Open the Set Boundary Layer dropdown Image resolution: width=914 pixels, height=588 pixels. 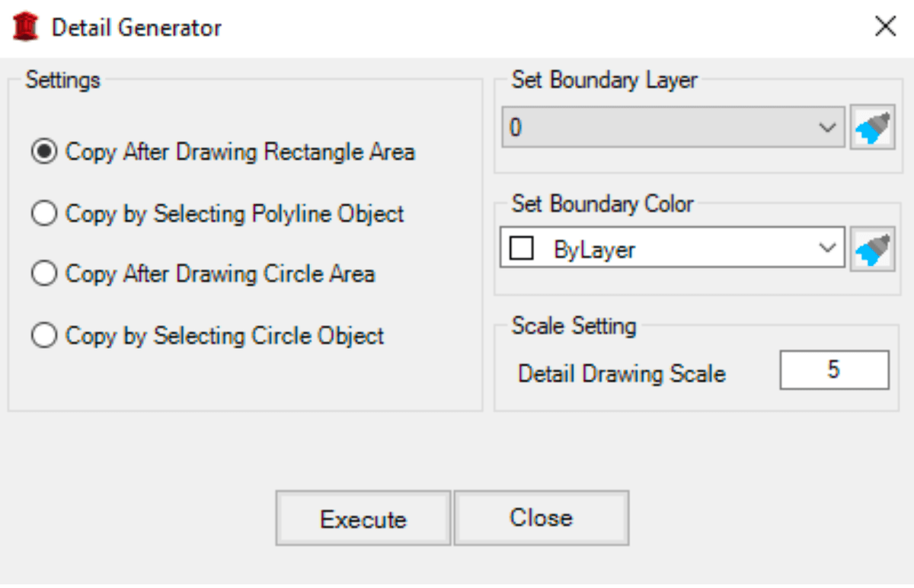tap(827, 127)
